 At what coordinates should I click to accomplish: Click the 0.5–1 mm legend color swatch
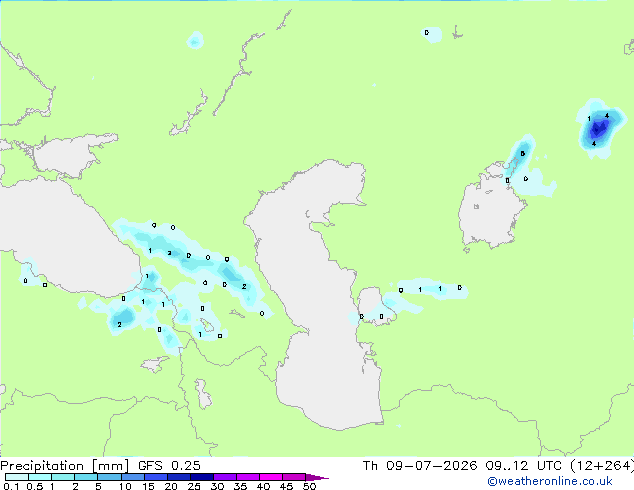click(x=40, y=477)
